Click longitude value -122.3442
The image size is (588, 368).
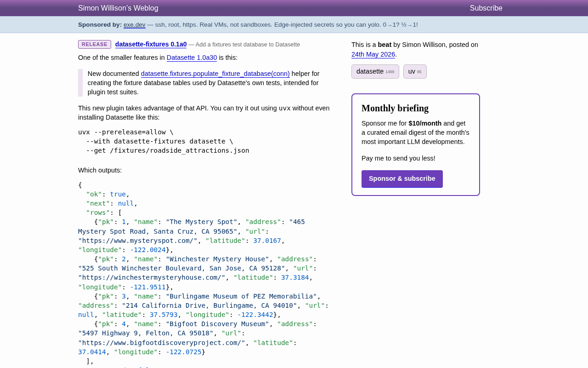tap(255, 315)
